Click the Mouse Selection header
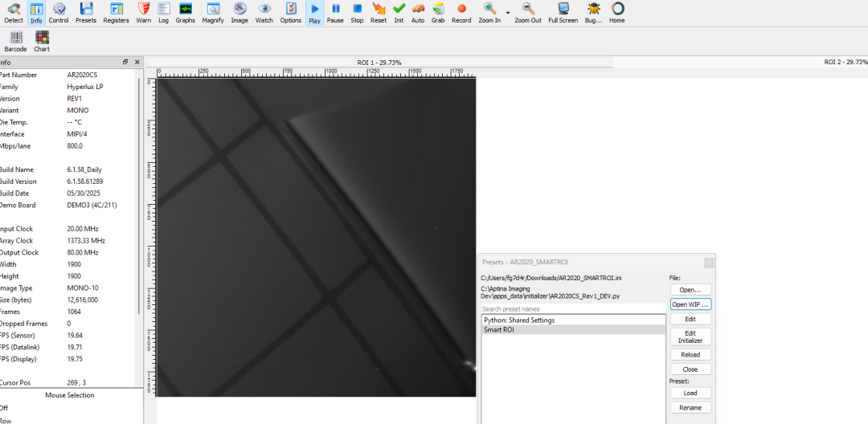Image resolution: width=868 pixels, height=424 pixels. [70, 395]
